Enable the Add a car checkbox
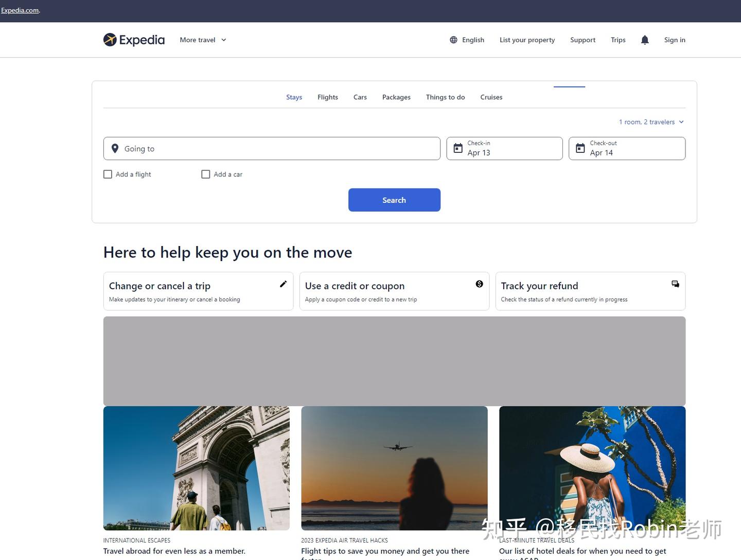The image size is (741, 560). pos(206,174)
